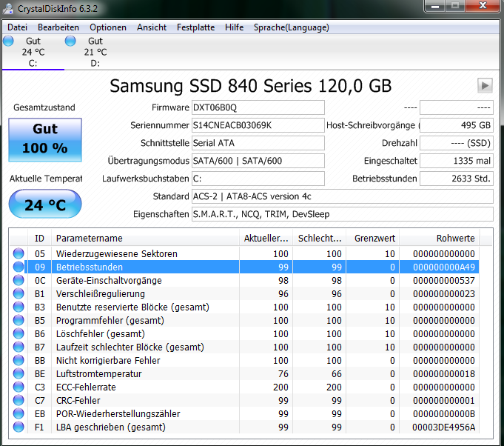Click status orb for Wiederzugewiesene Sektoren row
The image size is (504, 446).
tap(19, 253)
